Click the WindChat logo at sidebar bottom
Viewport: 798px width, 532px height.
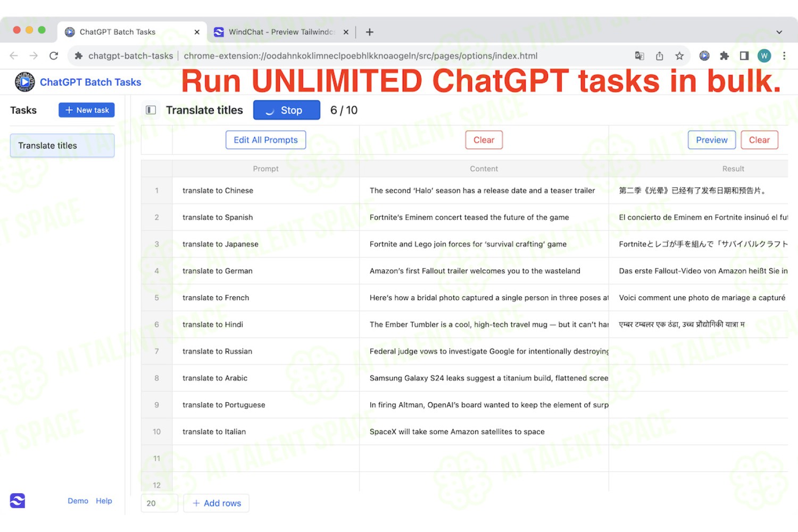coord(18,501)
